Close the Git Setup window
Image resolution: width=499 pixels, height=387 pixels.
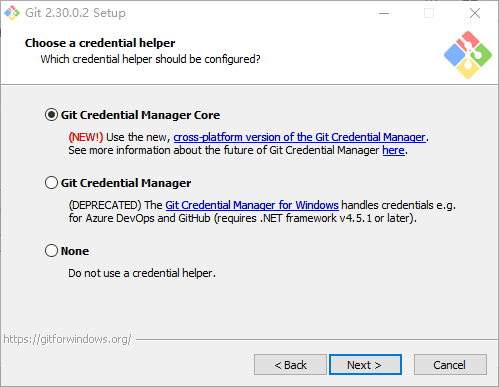click(x=475, y=13)
